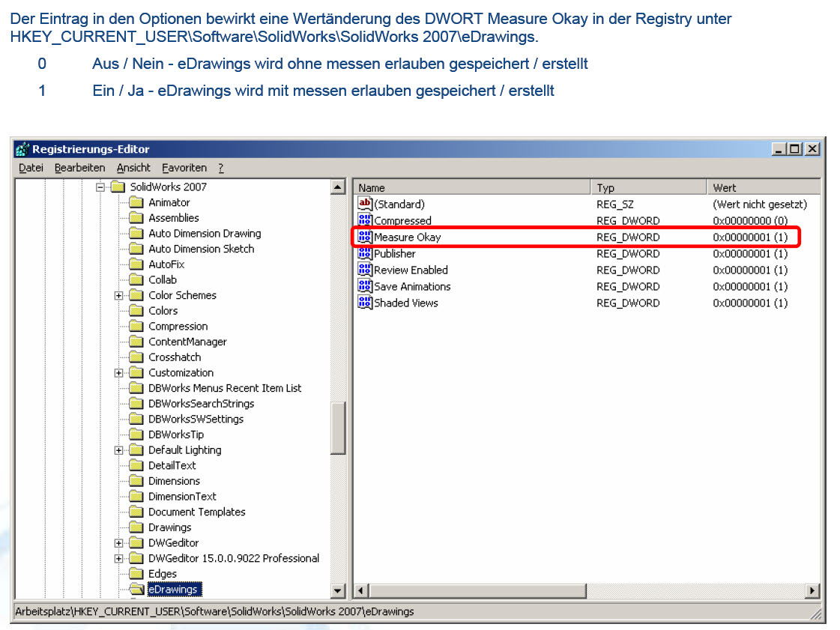Screen dimensions: 840x630
Task: Click the tree pane scroll down arrow
Action: (338, 591)
